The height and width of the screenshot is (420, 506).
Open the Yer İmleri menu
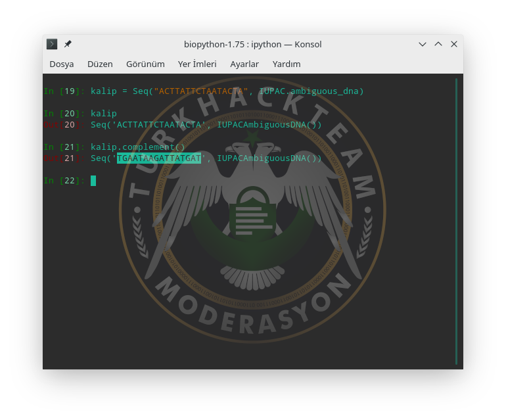[x=197, y=64]
